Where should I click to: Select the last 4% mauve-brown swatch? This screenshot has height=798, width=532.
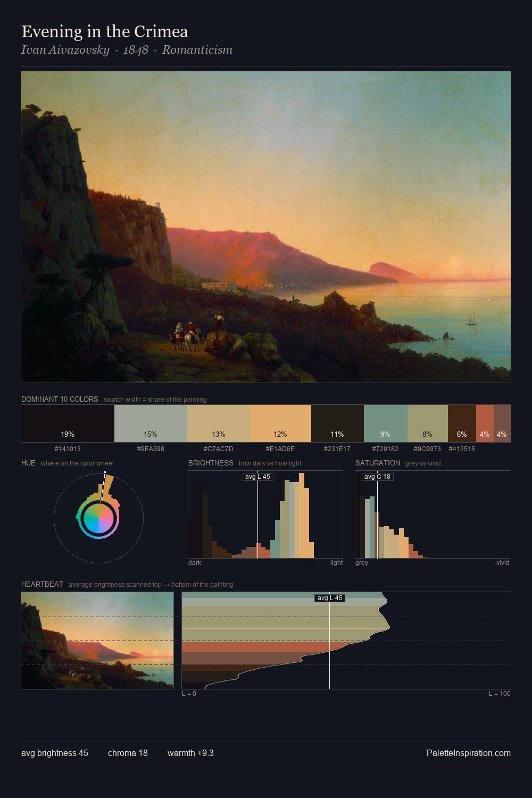[502, 423]
